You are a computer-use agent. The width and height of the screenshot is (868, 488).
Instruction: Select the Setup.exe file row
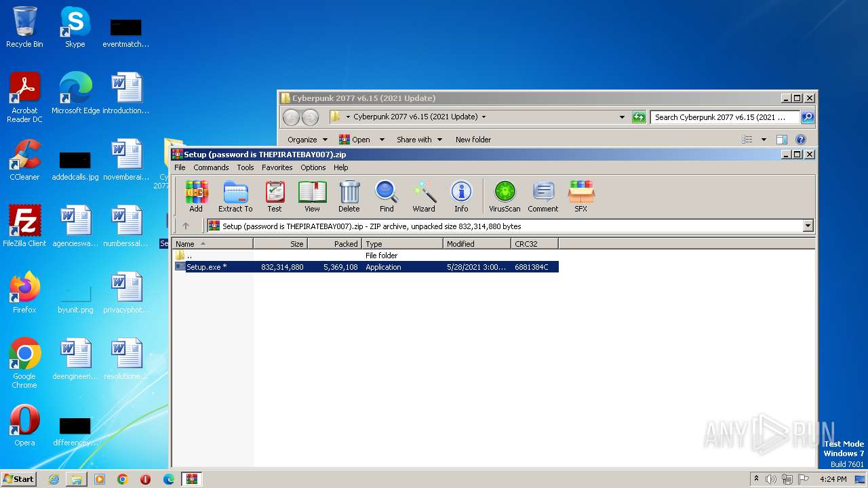click(x=366, y=267)
